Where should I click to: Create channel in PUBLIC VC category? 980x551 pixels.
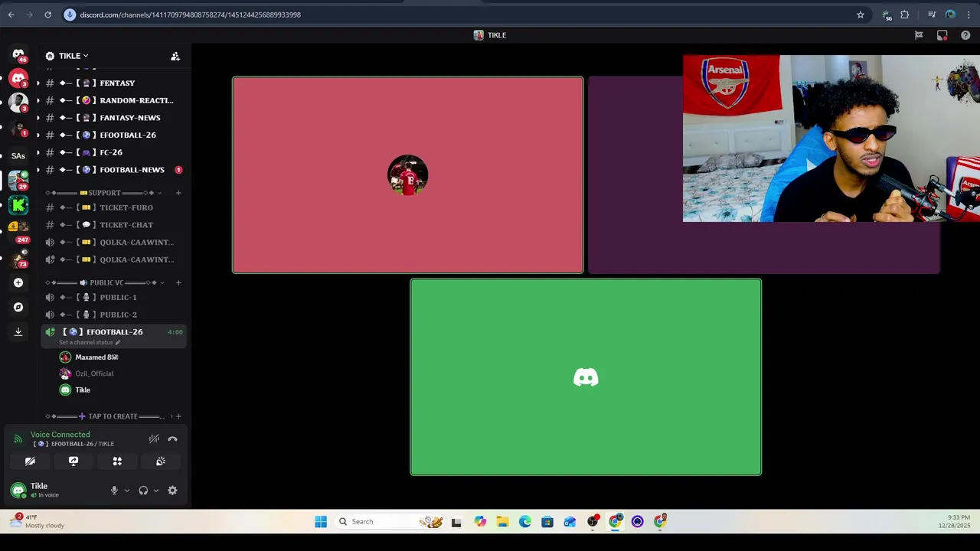click(x=178, y=282)
